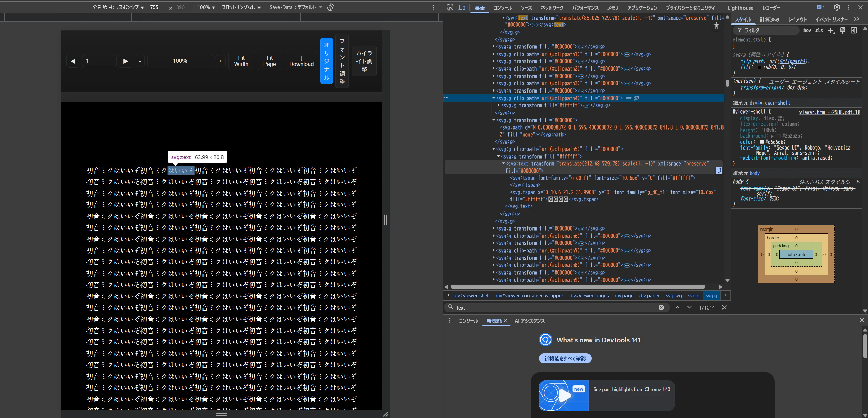The width and height of the screenshot is (868, 418).
Task: Expand the clippath9 svg:g node
Action: (494, 280)
